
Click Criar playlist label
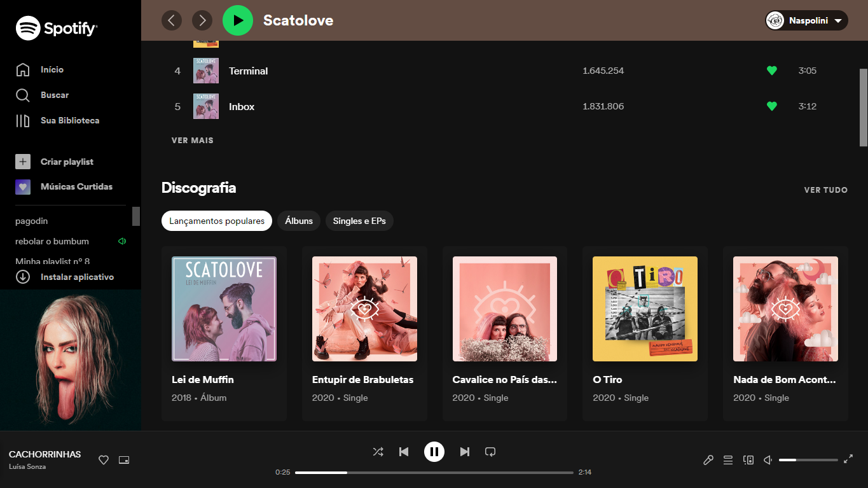pyautogui.click(x=67, y=162)
